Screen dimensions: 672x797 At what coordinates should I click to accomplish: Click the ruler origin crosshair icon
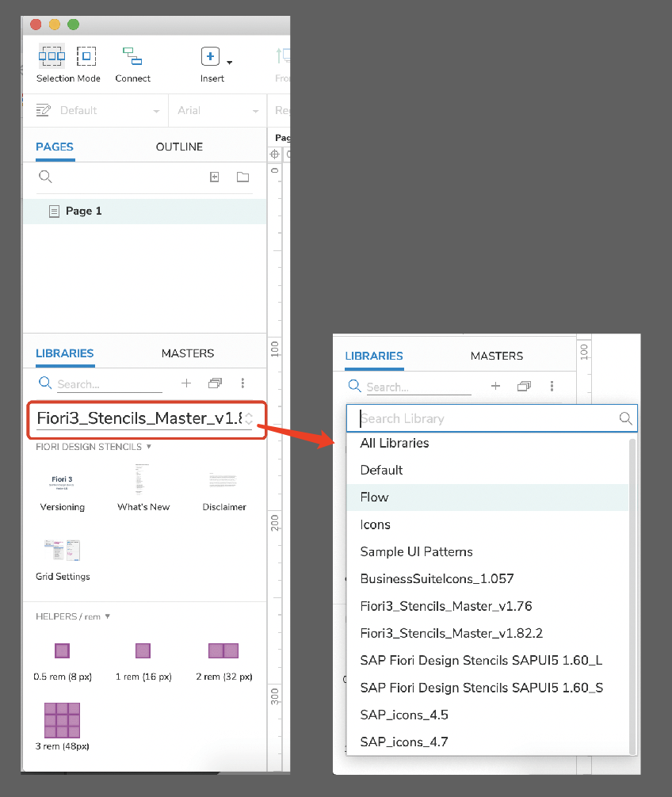(274, 154)
